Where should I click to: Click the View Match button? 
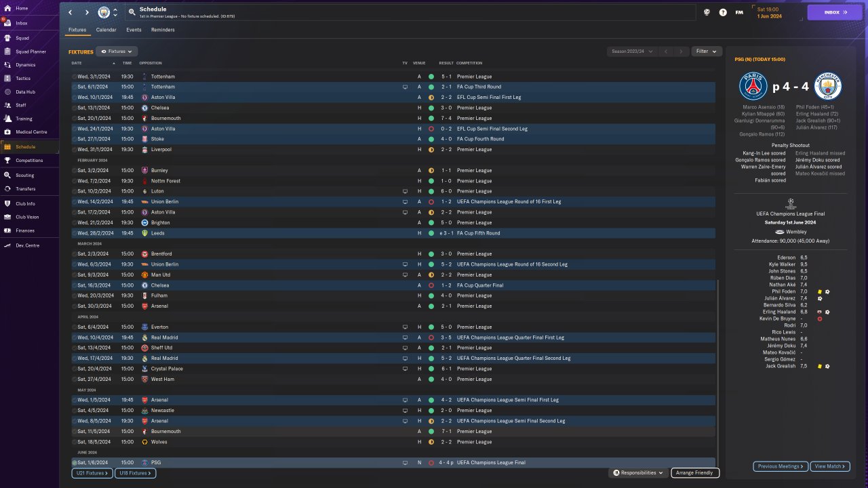(830, 466)
